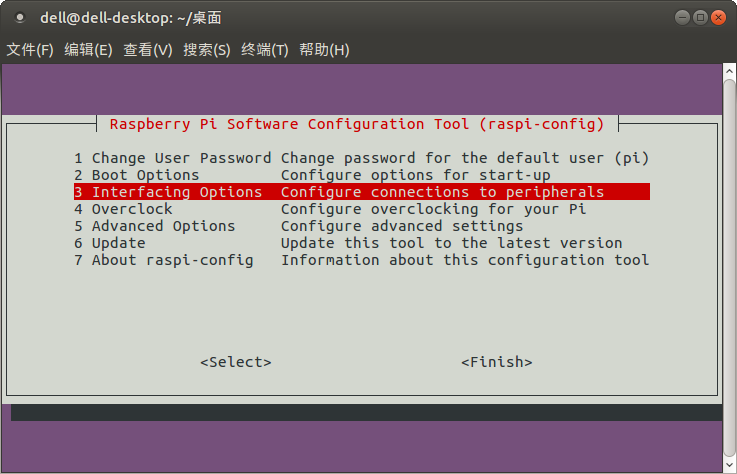Click scrollbar down arrow
Image resolution: width=737 pixels, height=474 pixels.
click(x=729, y=466)
